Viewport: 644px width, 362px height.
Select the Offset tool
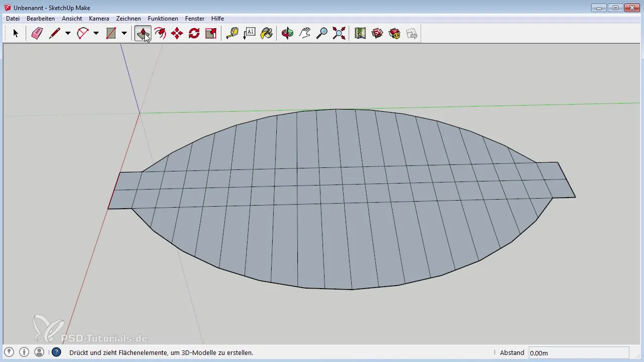[x=160, y=33]
